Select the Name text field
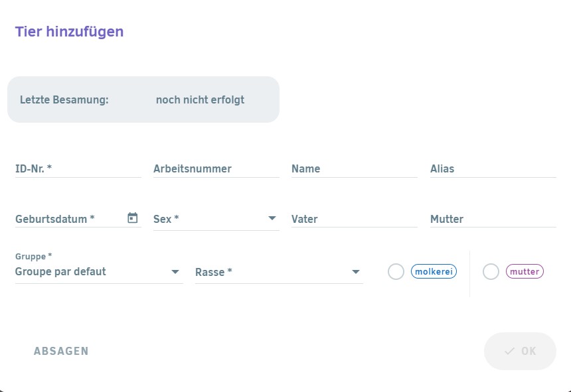Image resolution: width=571 pixels, height=392 pixels. point(355,168)
